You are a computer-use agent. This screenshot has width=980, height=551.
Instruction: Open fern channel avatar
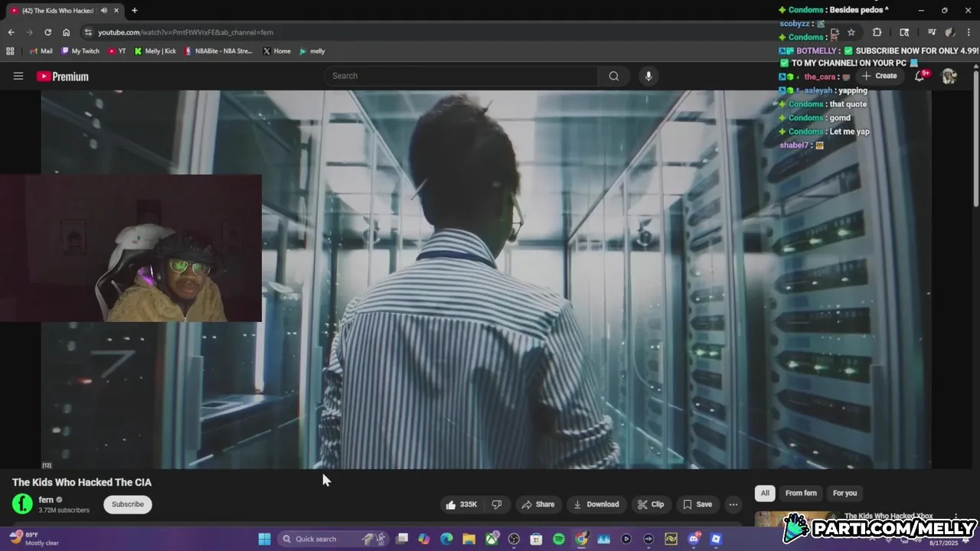click(22, 504)
